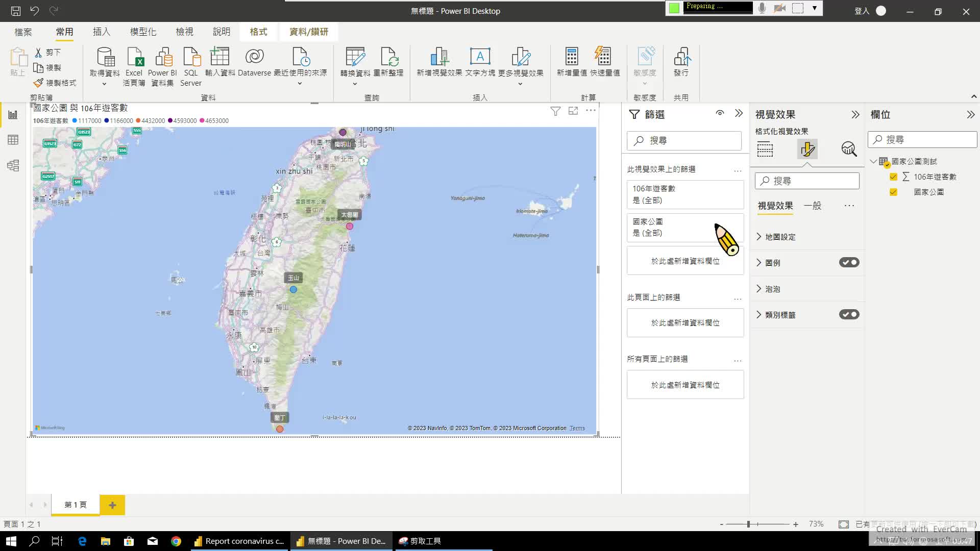Select the analytics magnifier icon
980x551 pixels.
849,149
